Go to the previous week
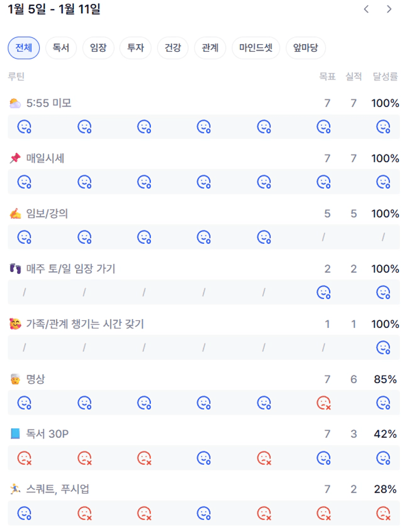 tap(367, 9)
